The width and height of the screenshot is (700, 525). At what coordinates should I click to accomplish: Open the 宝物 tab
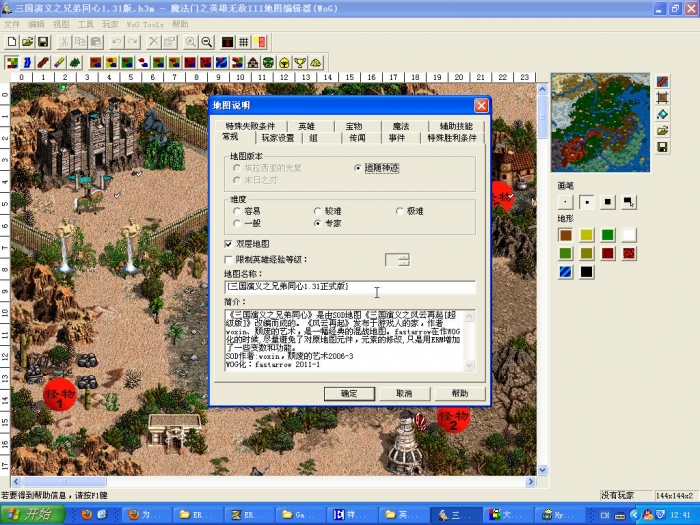pyautogui.click(x=354, y=126)
